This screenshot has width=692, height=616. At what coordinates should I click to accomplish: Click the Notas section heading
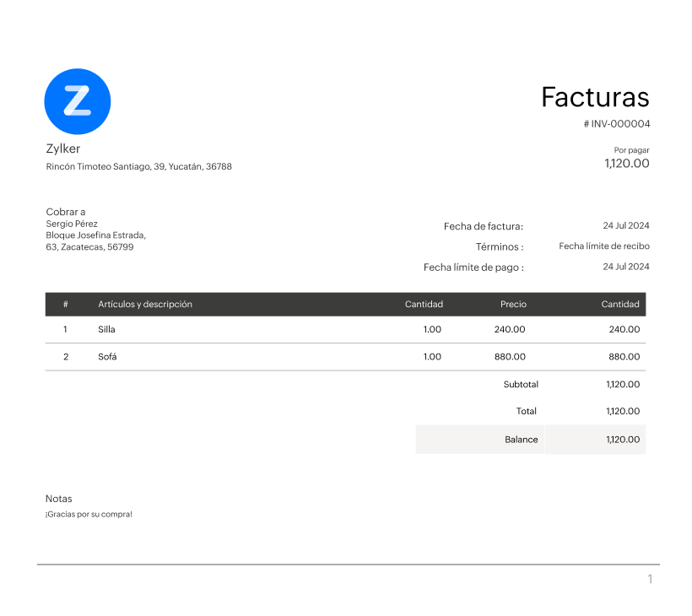point(59,499)
